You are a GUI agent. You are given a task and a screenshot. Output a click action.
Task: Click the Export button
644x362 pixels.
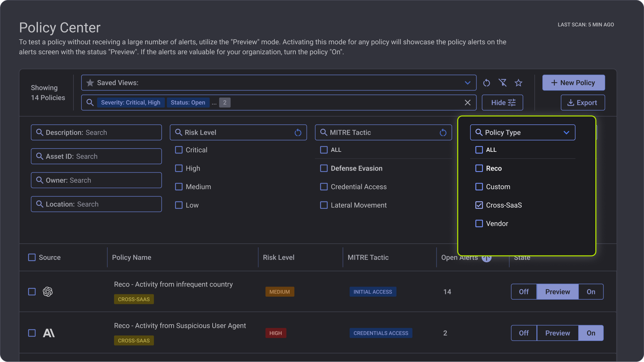pos(583,103)
